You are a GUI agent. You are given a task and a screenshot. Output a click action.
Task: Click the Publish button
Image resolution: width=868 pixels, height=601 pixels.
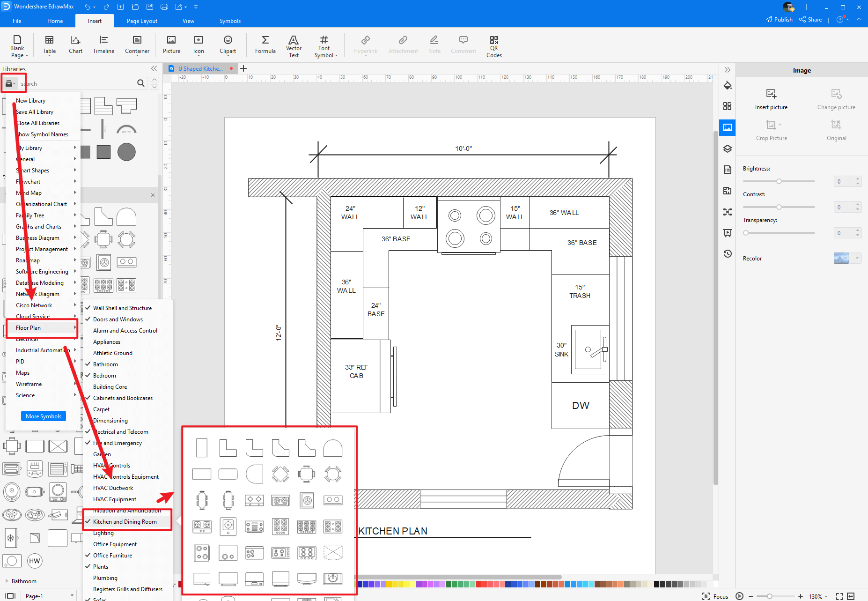pyautogui.click(x=779, y=19)
